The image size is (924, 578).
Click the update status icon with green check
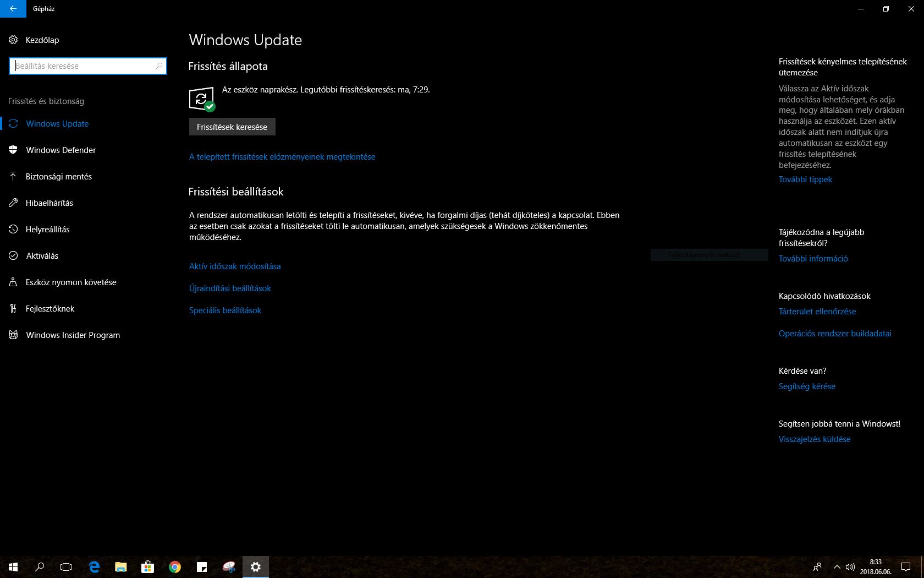point(202,99)
